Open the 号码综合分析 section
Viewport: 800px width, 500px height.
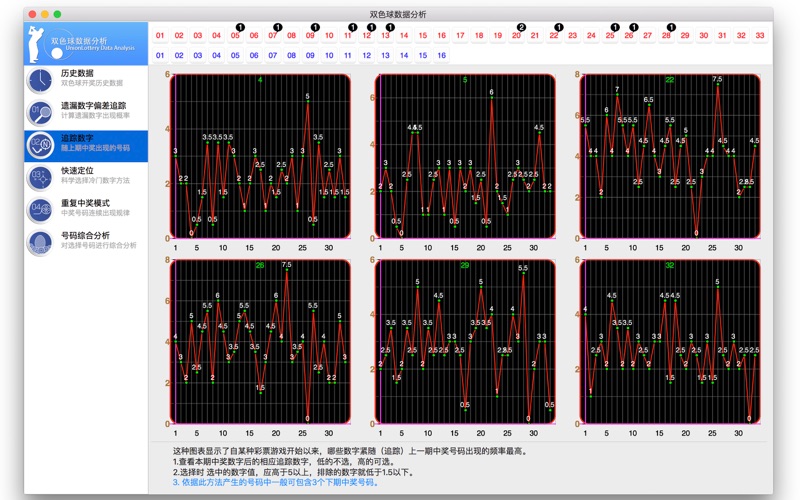pyautogui.click(x=86, y=243)
